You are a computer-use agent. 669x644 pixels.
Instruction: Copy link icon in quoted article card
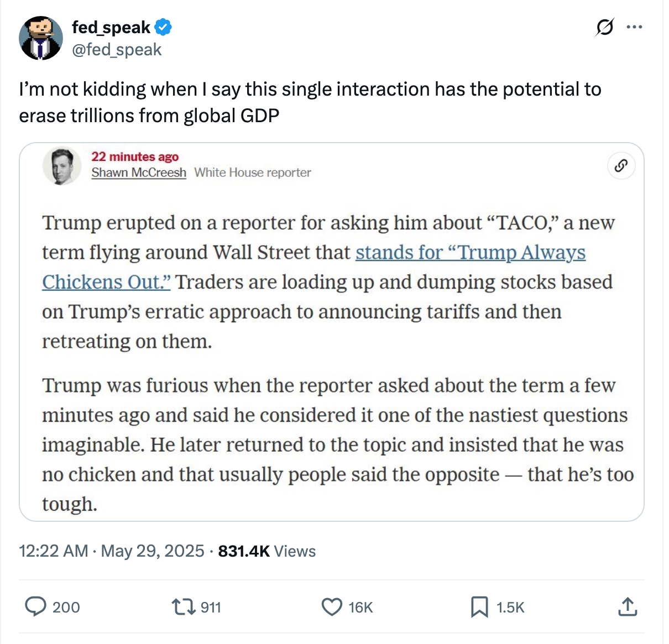click(621, 166)
